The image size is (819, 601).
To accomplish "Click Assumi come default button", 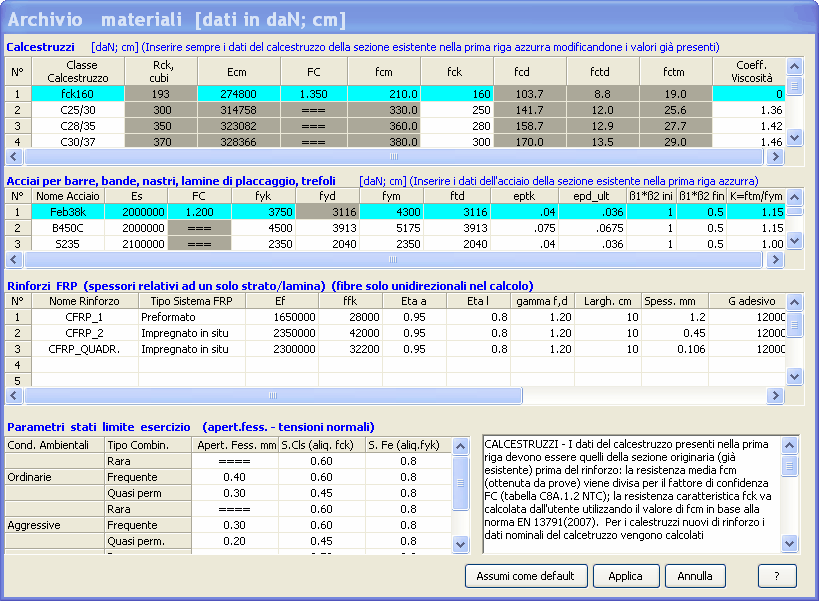I will coord(525,576).
